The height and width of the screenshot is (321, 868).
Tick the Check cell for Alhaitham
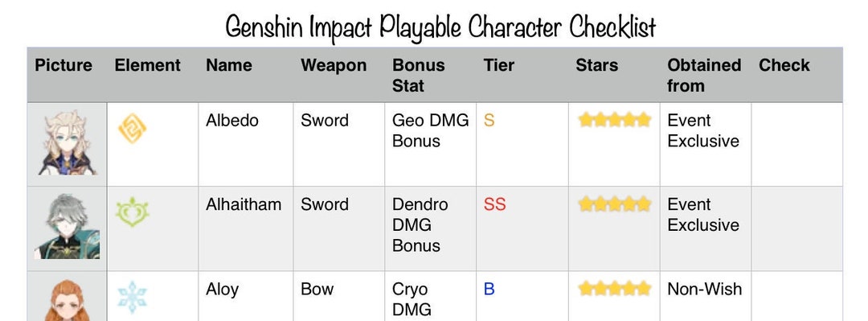(x=796, y=228)
